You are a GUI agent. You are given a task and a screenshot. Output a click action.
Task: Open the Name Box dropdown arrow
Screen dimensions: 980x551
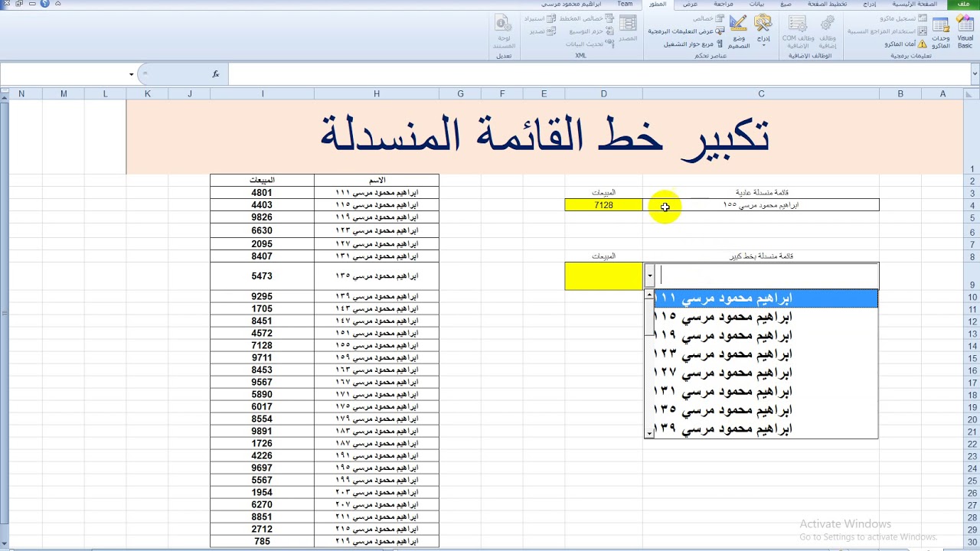131,74
